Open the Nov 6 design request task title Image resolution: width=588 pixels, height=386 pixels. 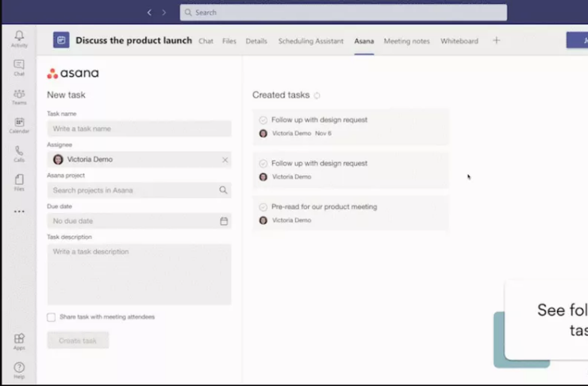(320, 120)
